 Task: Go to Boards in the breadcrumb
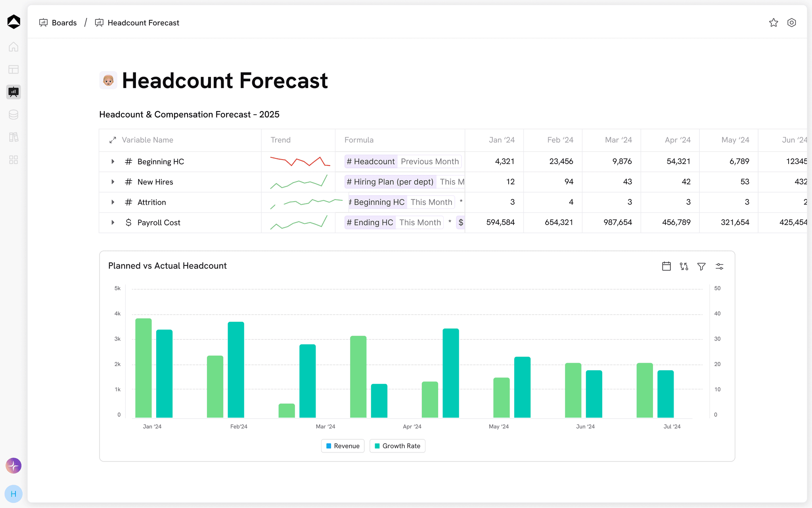tap(58, 23)
